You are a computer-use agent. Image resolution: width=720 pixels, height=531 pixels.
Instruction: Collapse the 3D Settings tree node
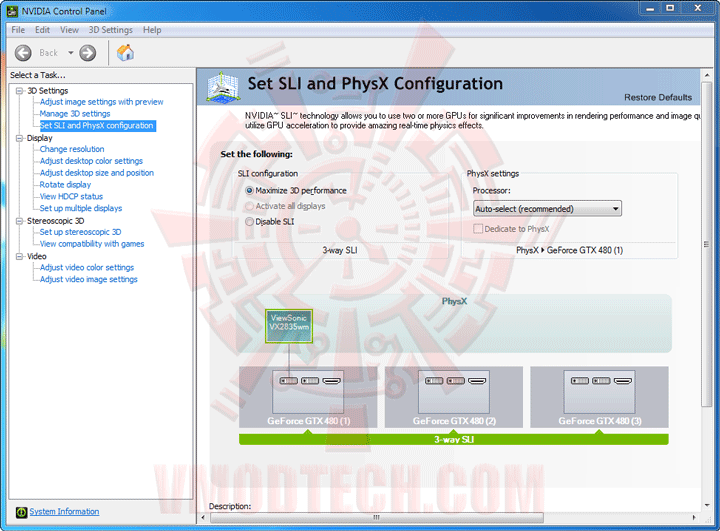19,91
